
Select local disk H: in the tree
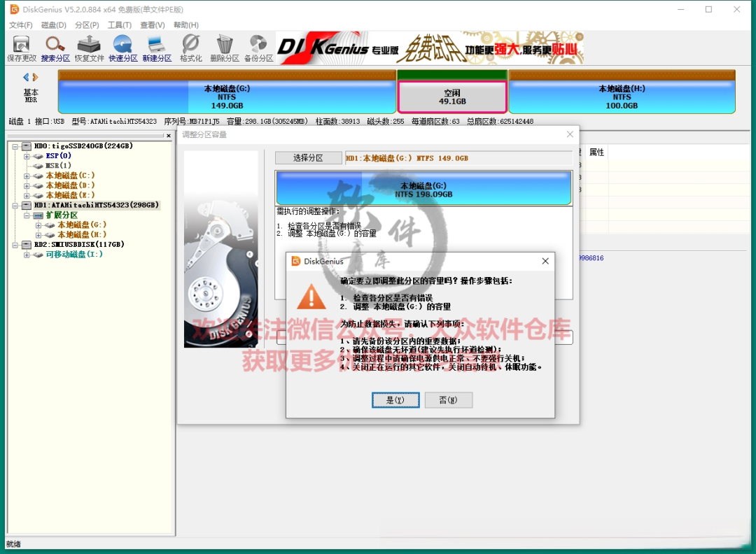pyautogui.click(x=82, y=234)
